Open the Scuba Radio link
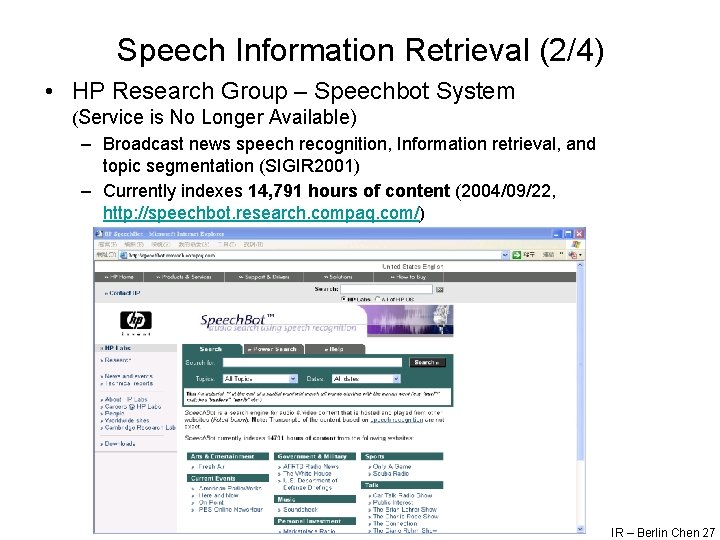The width and height of the screenshot is (720, 540). click(x=390, y=473)
